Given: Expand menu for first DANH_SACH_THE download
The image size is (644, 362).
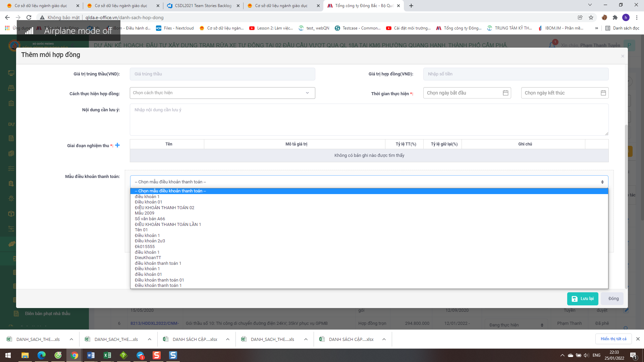Looking at the screenshot, I should click(x=71, y=339).
